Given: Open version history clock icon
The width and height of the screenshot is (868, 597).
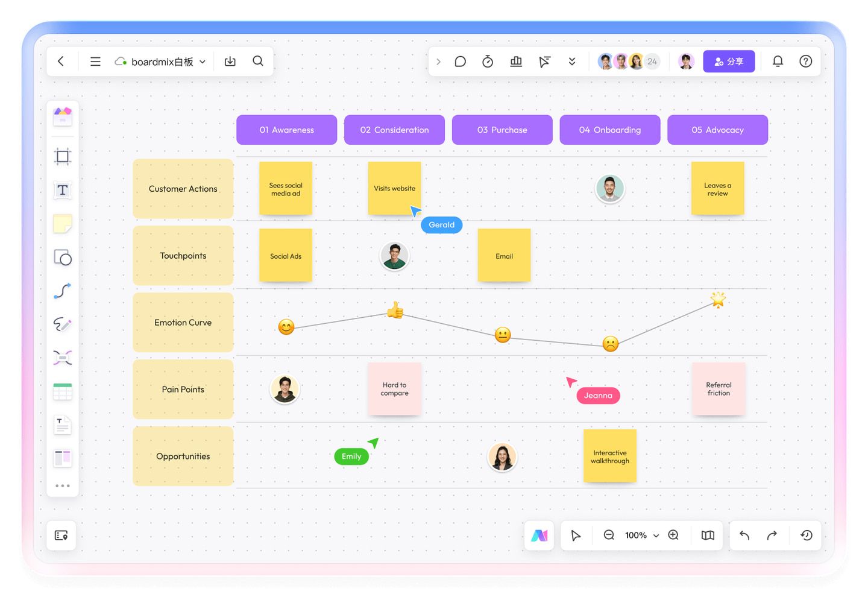Looking at the screenshot, I should point(807,535).
